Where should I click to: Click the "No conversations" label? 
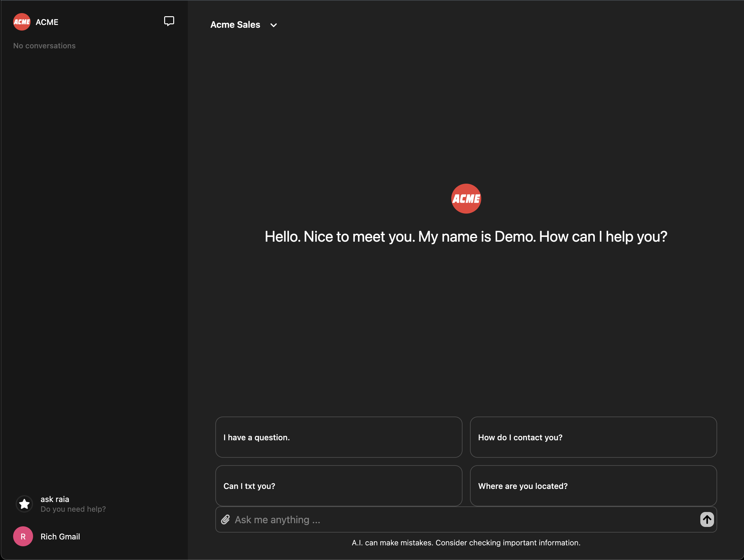click(44, 46)
